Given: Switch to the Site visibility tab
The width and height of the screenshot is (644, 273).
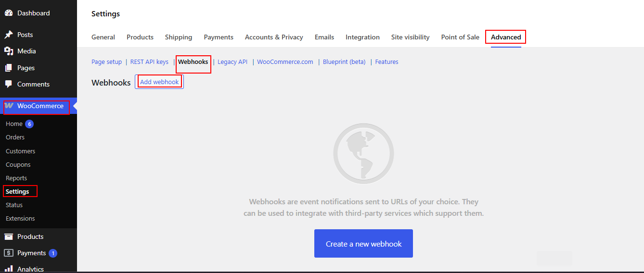Looking at the screenshot, I should click(x=410, y=37).
